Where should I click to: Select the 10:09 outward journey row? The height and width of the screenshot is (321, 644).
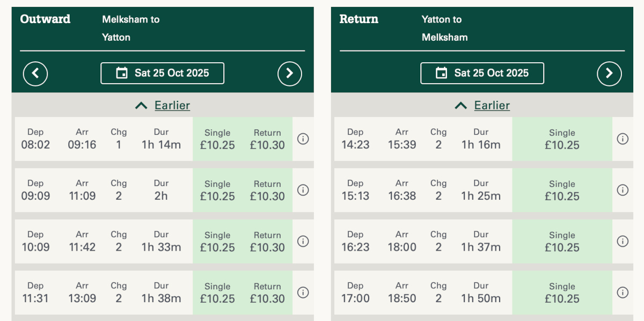pyautogui.click(x=103, y=242)
